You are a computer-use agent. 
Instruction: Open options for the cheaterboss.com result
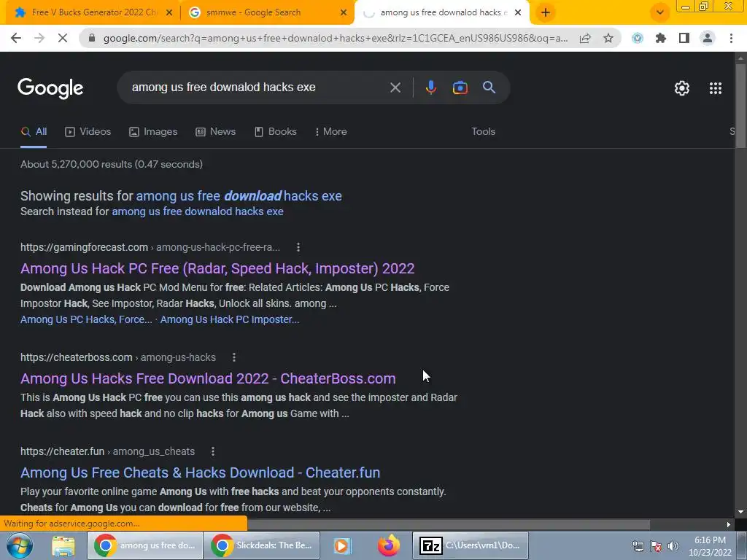[x=234, y=357]
